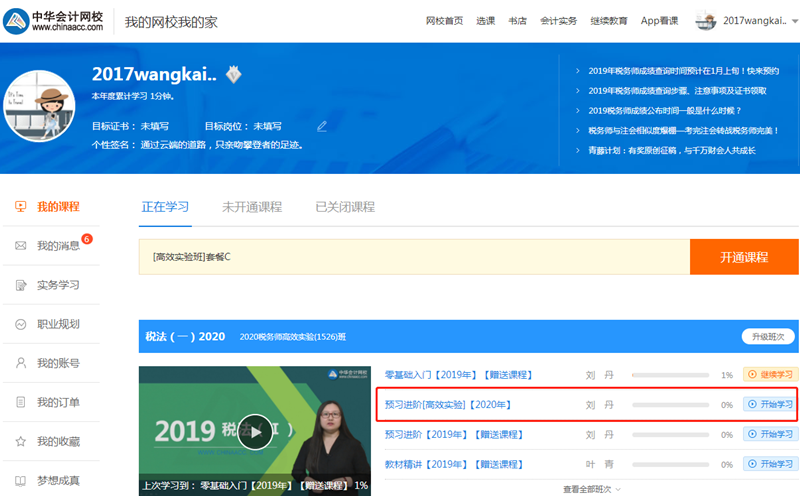Screen dimensions: 800x496
Task: Open the small user avatar in header
Action: (x=706, y=21)
